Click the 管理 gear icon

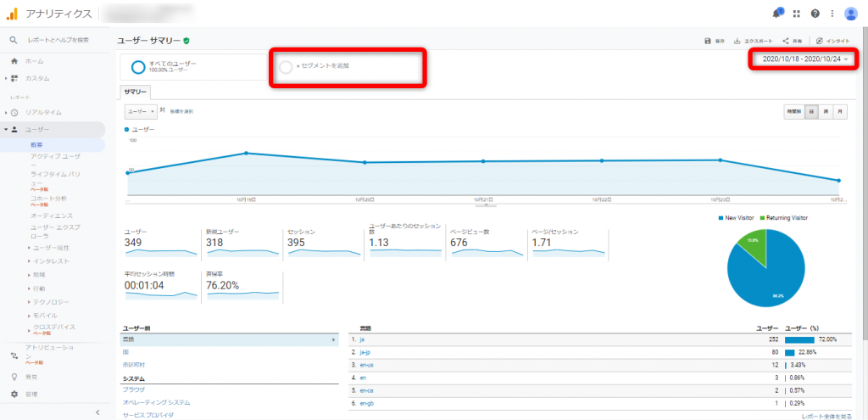pos(14,394)
